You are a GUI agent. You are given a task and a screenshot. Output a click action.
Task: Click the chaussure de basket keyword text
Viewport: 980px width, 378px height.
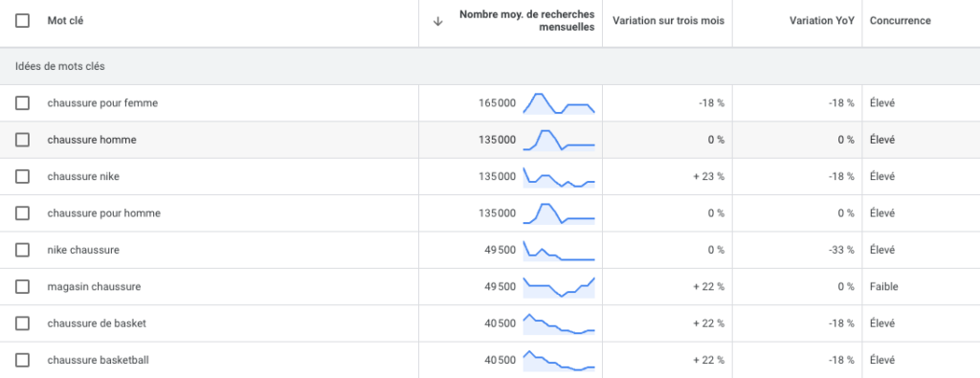click(x=97, y=323)
